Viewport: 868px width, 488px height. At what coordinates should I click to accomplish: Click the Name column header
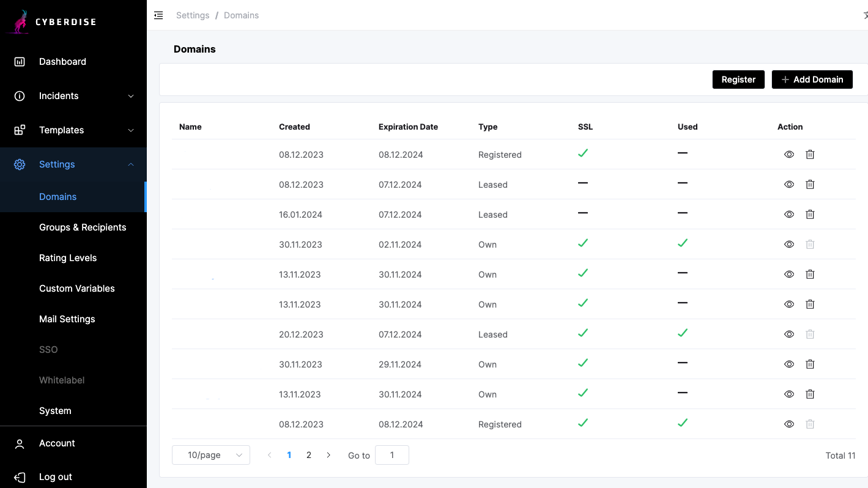tap(190, 127)
